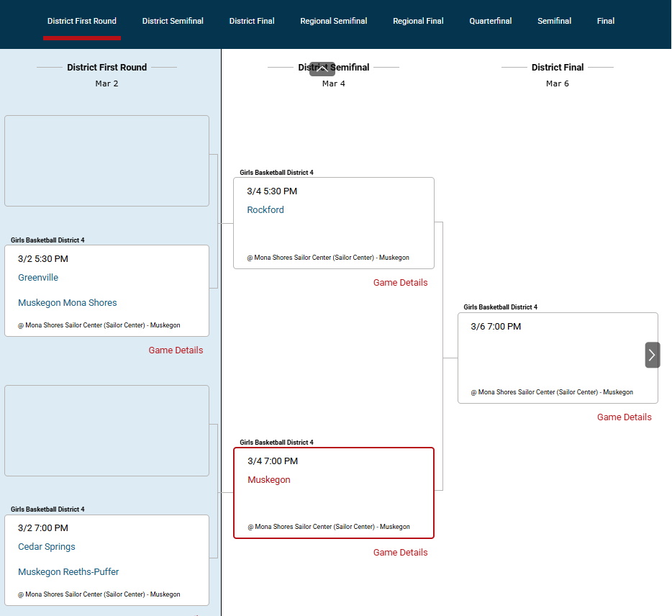
Task: Click the District First Round tab
Action: click(x=82, y=21)
